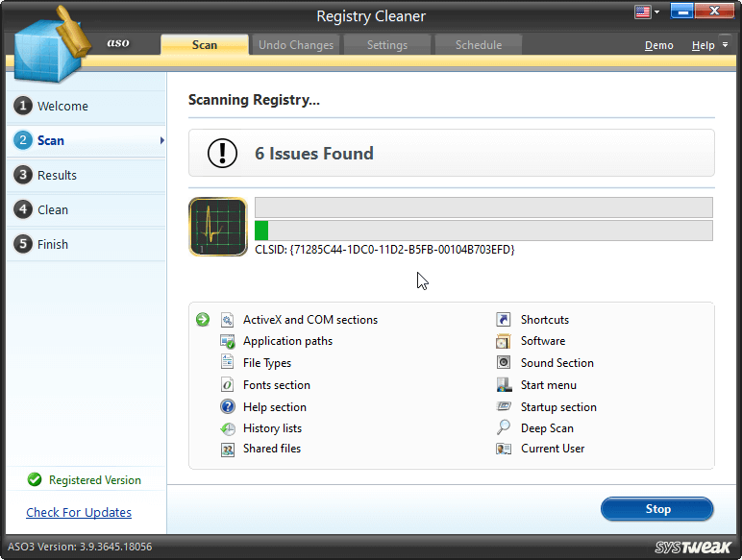
Task: Open the Demo link
Action: click(658, 45)
